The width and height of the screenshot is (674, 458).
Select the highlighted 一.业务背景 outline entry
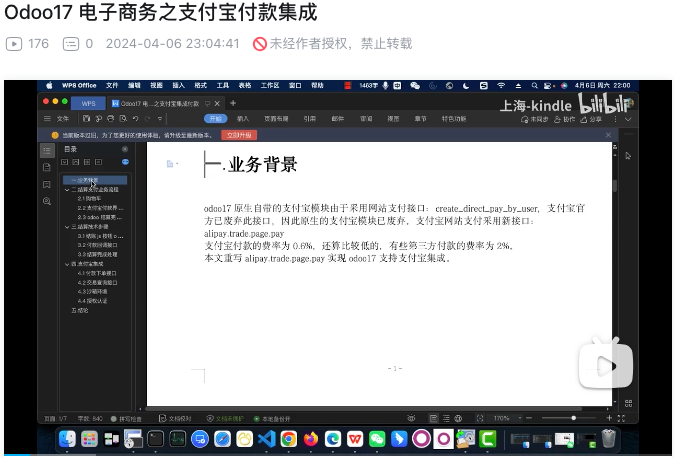95,180
